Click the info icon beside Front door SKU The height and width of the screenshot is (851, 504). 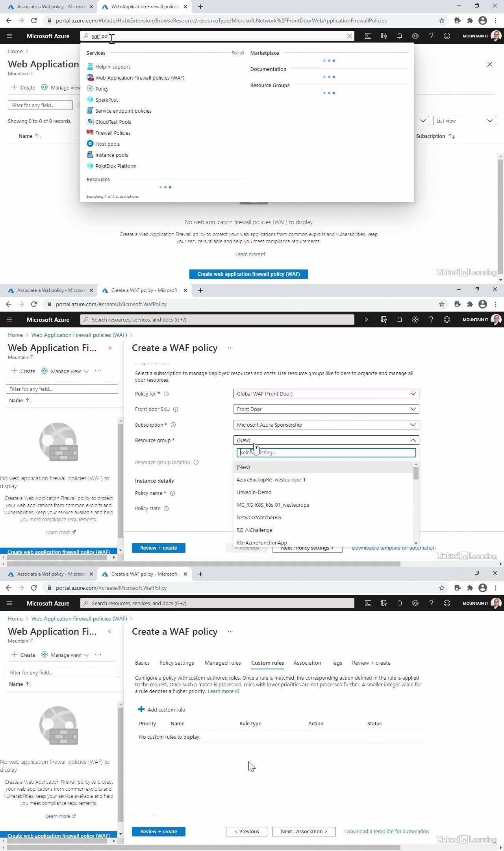coord(176,409)
